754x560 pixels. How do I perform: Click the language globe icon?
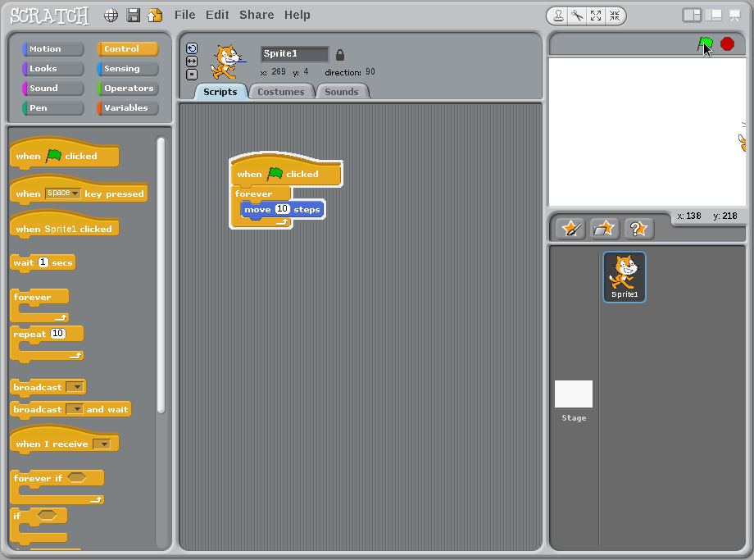tap(111, 16)
